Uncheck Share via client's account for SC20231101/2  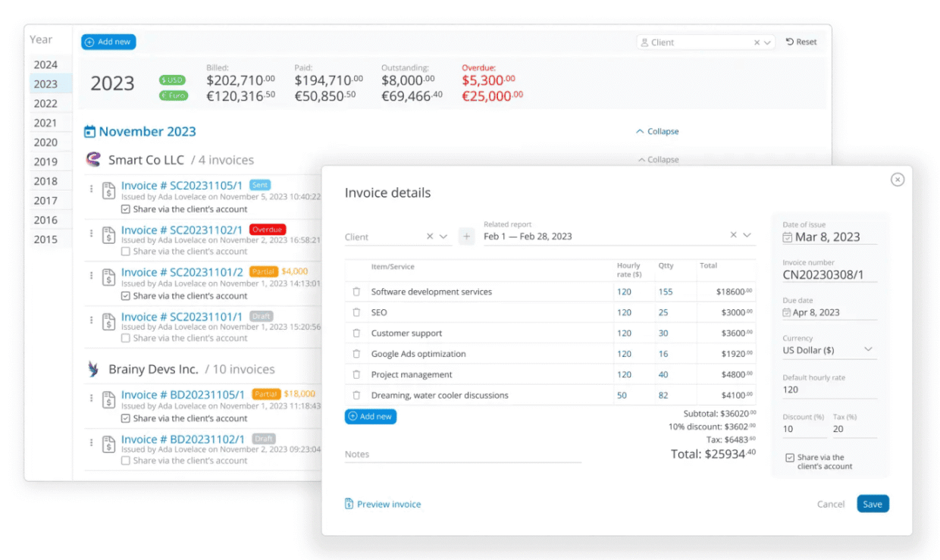126,296
